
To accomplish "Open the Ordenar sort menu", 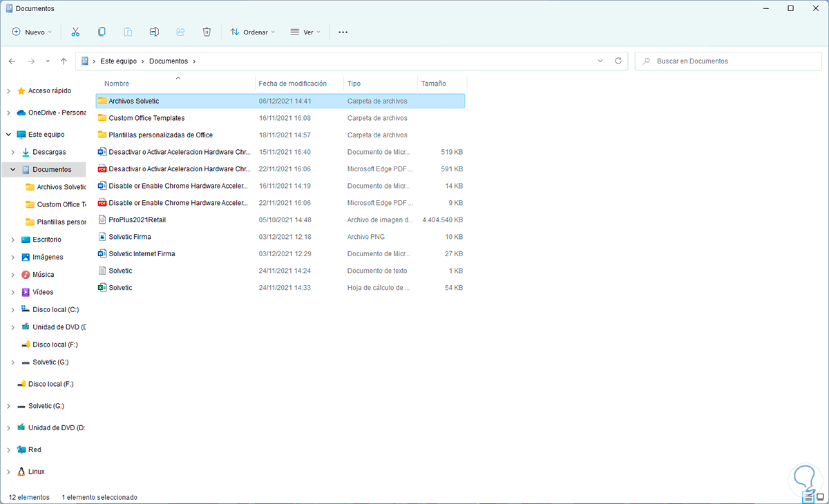I will pos(252,32).
